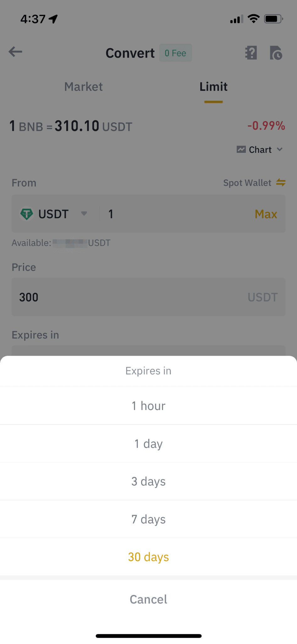The width and height of the screenshot is (297, 644).
Task: Tap the chart line icon
Action: coord(241,149)
